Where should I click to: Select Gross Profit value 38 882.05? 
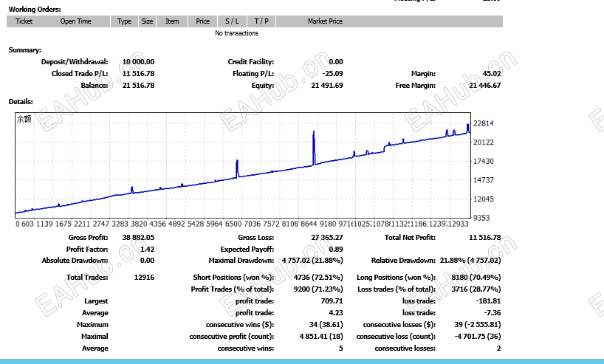[x=138, y=238]
